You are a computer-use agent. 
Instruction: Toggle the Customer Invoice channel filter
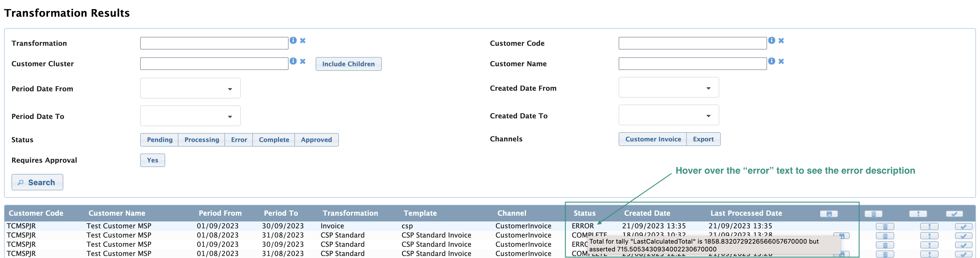pos(653,139)
